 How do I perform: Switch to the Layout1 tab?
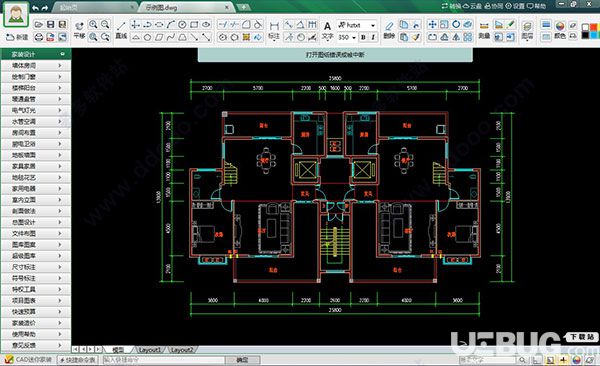[x=150, y=350]
